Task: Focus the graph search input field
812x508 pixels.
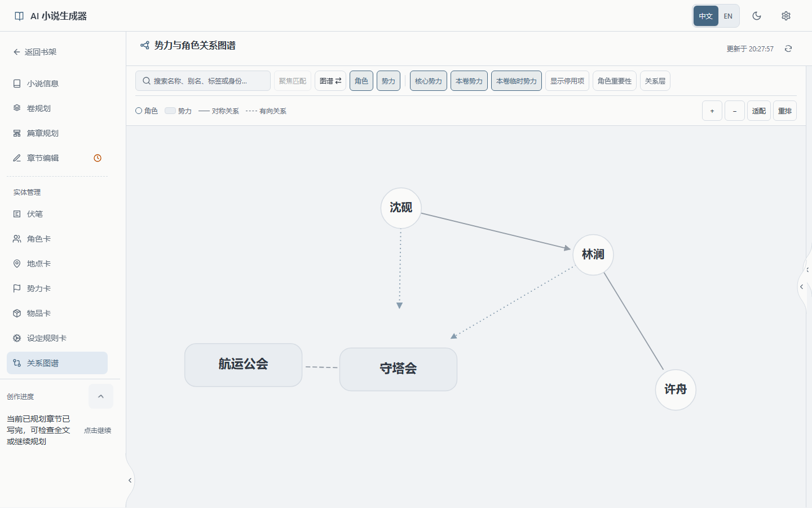Action: (203, 81)
